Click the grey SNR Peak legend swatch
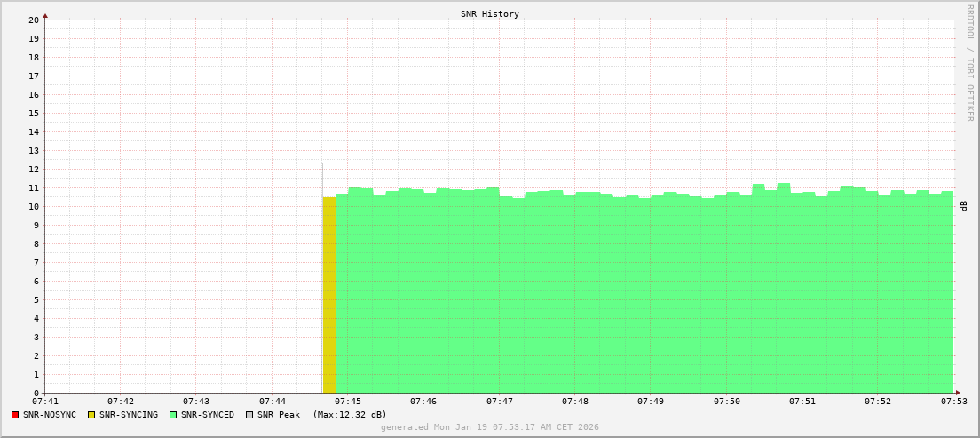The image size is (980, 438). point(249,415)
